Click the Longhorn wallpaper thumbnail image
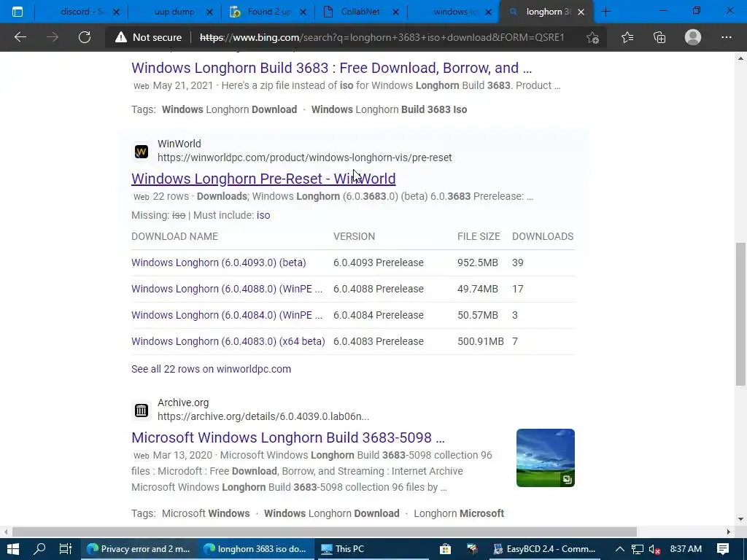 pyautogui.click(x=546, y=458)
